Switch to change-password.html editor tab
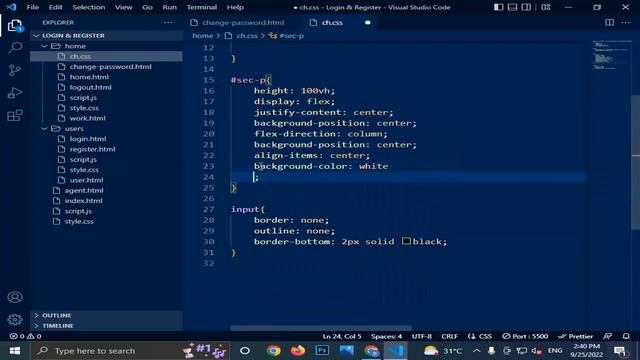 (242, 22)
